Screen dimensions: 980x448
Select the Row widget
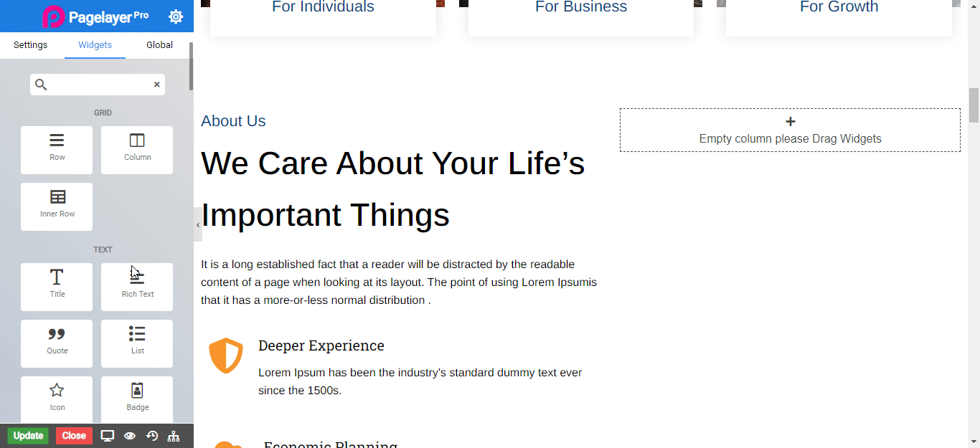click(x=57, y=149)
